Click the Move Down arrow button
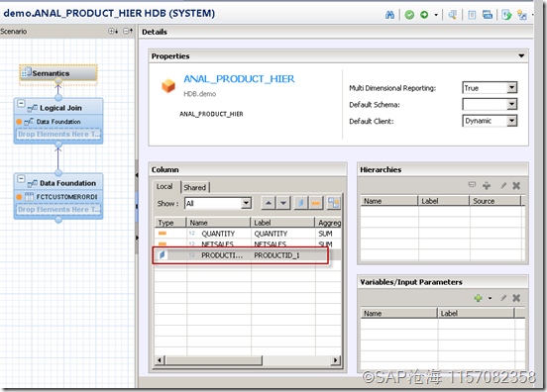The width and height of the screenshot is (547, 392). pos(283,203)
